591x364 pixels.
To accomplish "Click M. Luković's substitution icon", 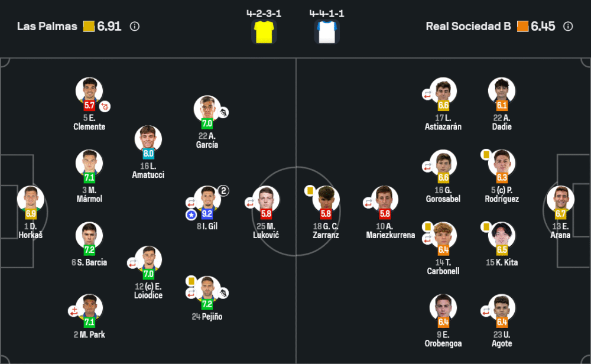I will (250, 203).
